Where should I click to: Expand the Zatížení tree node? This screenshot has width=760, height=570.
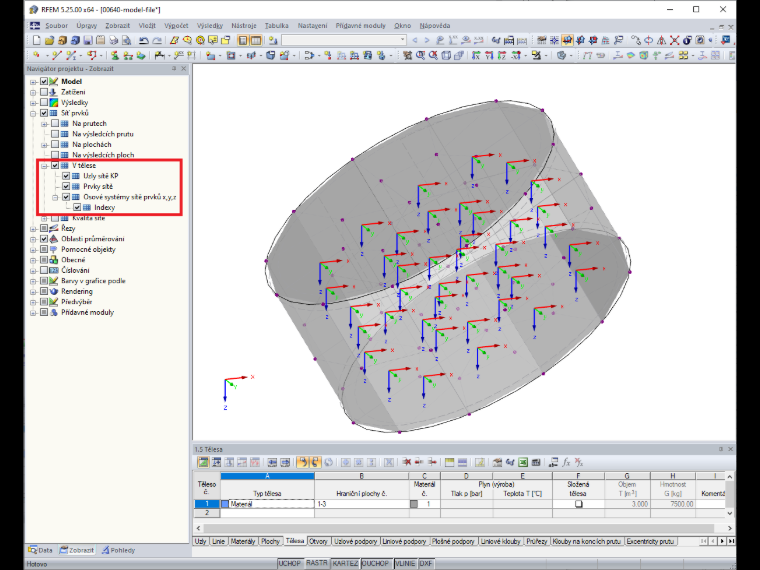coord(33,93)
